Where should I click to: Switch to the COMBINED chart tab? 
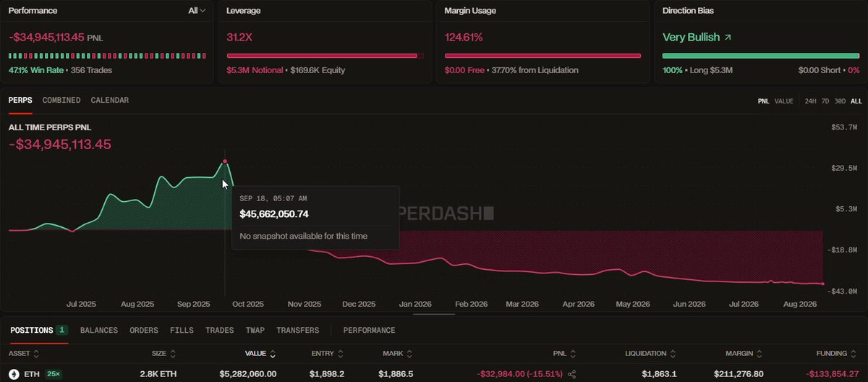click(x=61, y=100)
